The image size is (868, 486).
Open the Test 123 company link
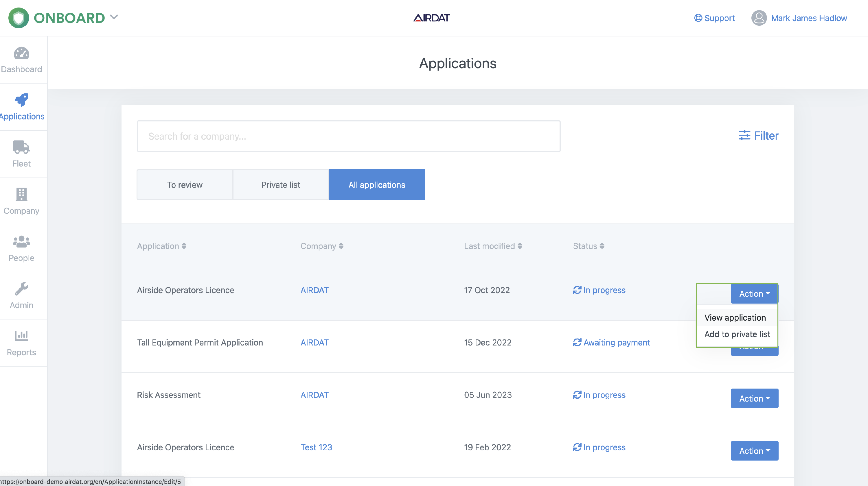316,447
